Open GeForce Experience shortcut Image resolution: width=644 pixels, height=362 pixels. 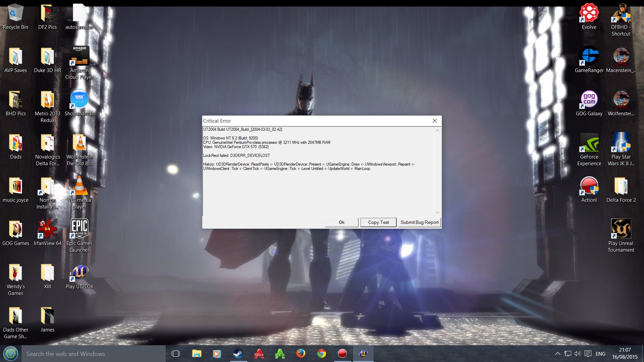[x=589, y=150]
